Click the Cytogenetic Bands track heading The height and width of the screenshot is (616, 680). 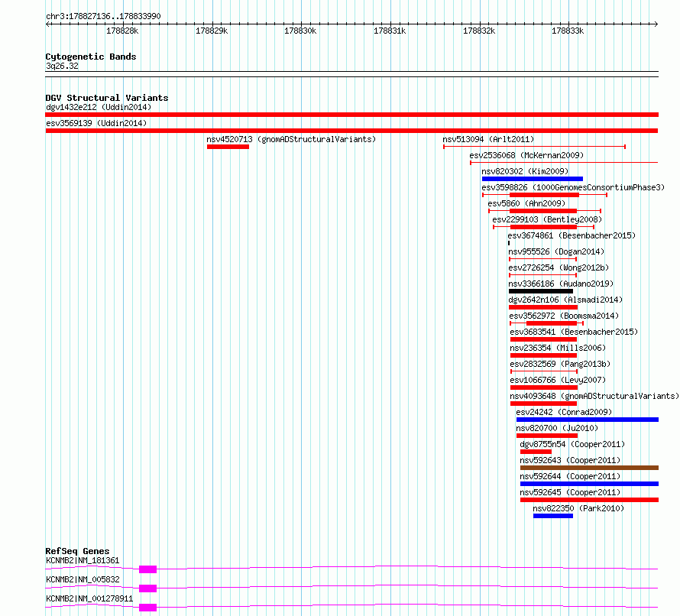91,57
